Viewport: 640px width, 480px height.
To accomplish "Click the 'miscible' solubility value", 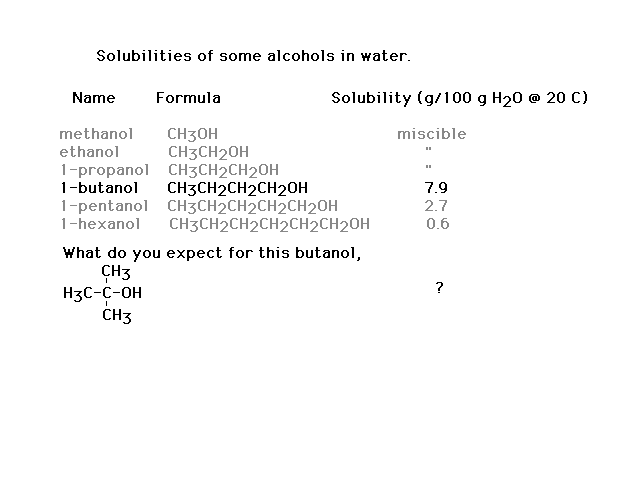I will (431, 134).
